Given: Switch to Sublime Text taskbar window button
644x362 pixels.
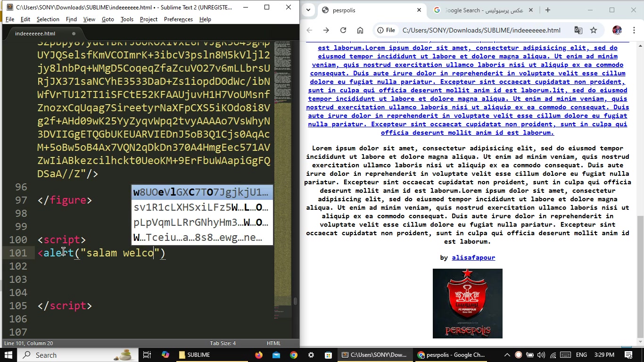Looking at the screenshot, I should pos(375,355).
